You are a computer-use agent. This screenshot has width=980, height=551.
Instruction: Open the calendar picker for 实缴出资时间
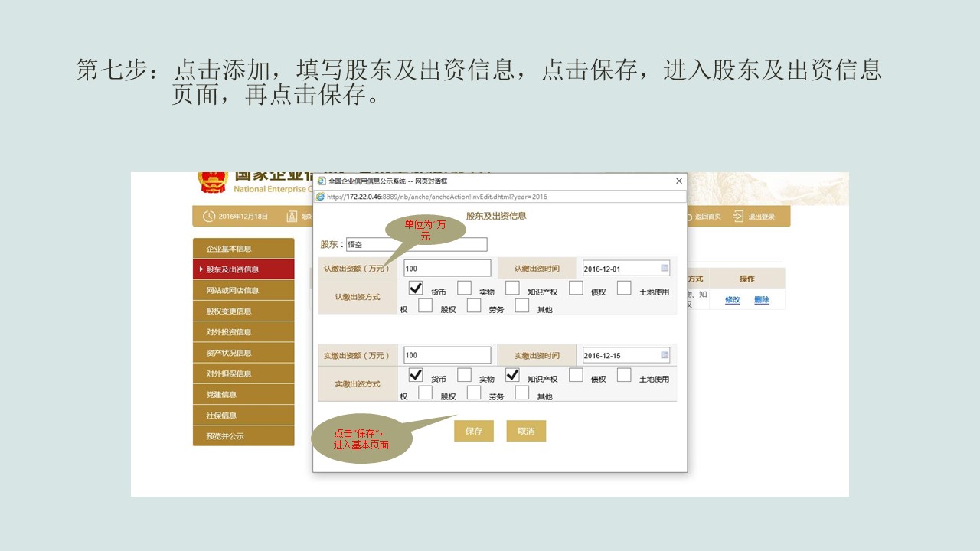(665, 355)
